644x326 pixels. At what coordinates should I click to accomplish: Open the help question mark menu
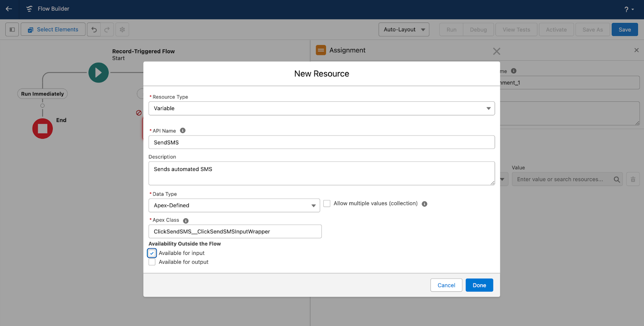point(626,9)
